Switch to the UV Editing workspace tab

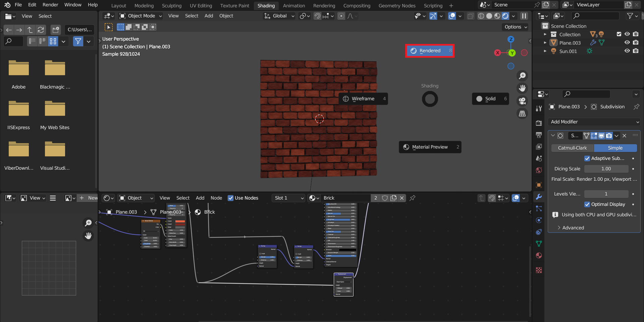201,6
